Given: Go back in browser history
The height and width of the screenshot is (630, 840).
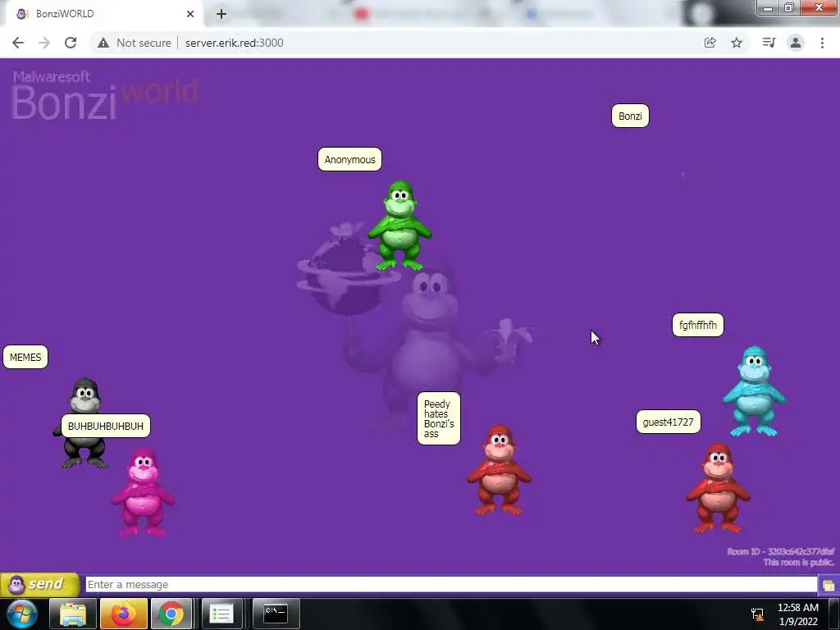Looking at the screenshot, I should (18, 43).
